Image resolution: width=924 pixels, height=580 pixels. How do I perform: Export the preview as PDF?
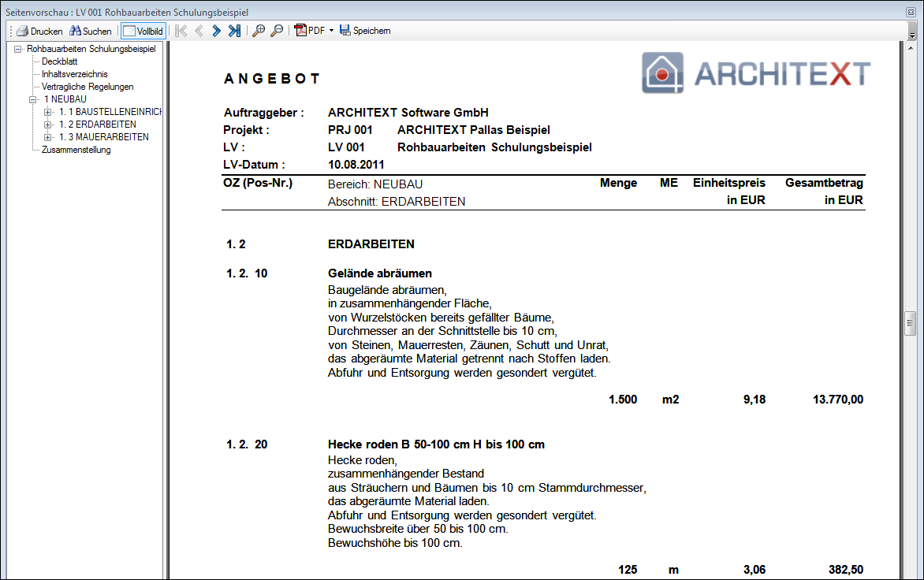tap(310, 31)
